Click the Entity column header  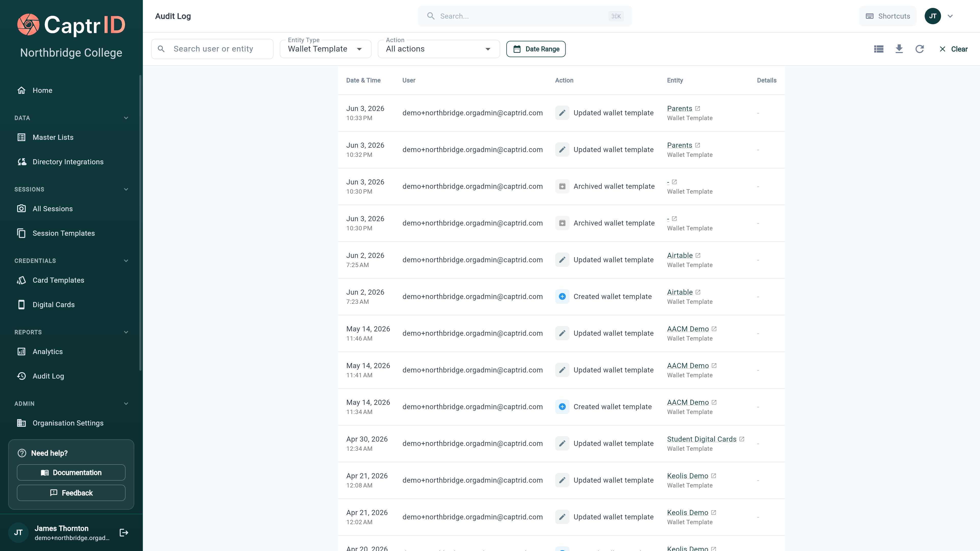[675, 80]
